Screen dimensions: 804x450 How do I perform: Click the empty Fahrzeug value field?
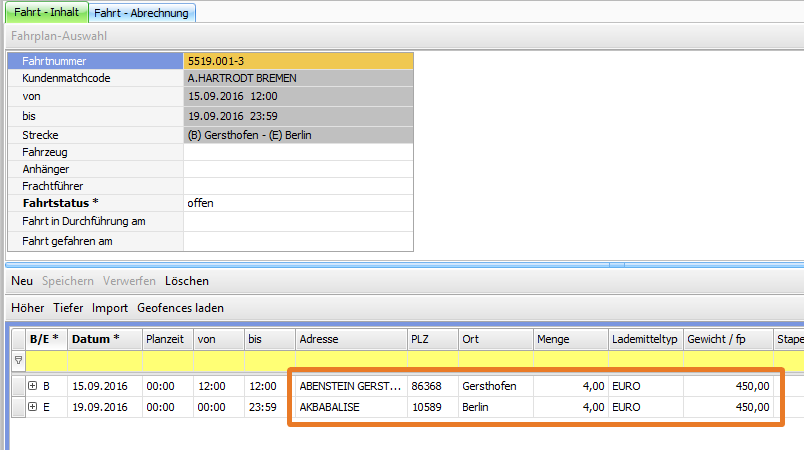(298, 152)
